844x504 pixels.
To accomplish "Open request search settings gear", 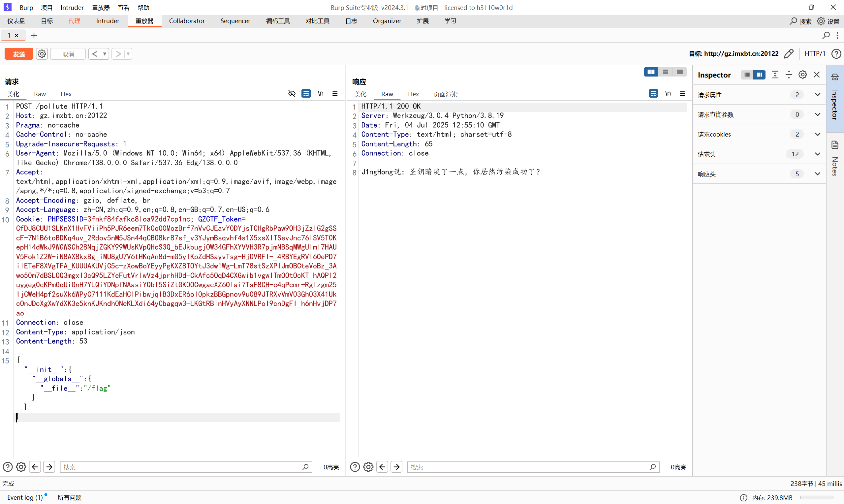I will click(21, 467).
